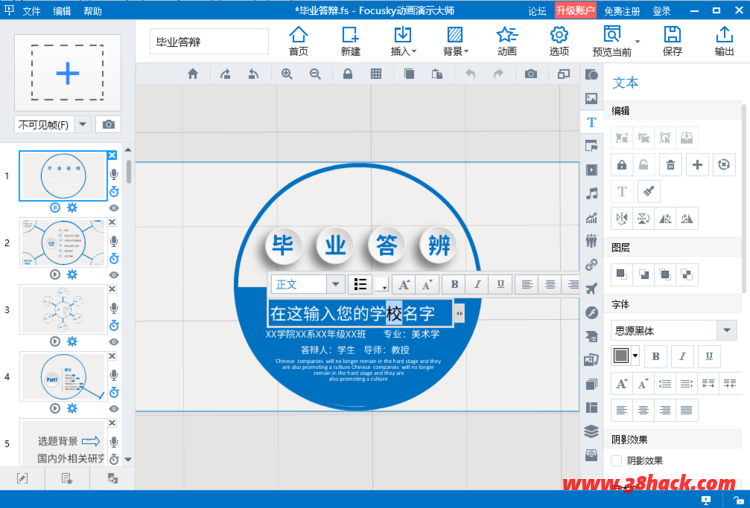Viewport: 750px width, 508px height.
Task: Open the 论坛 forum link
Action: coord(537,11)
